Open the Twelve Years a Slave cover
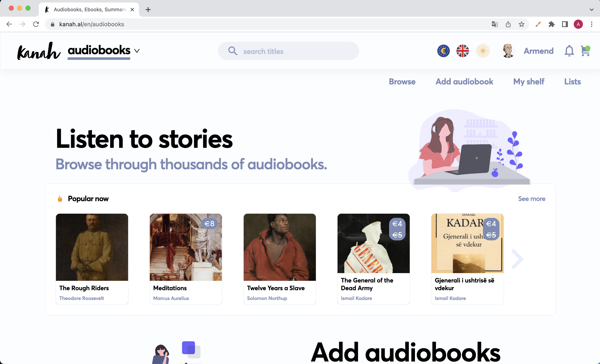 (280, 247)
